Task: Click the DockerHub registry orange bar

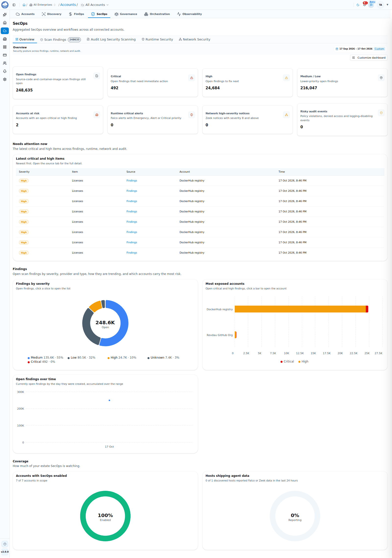Action: click(x=300, y=309)
